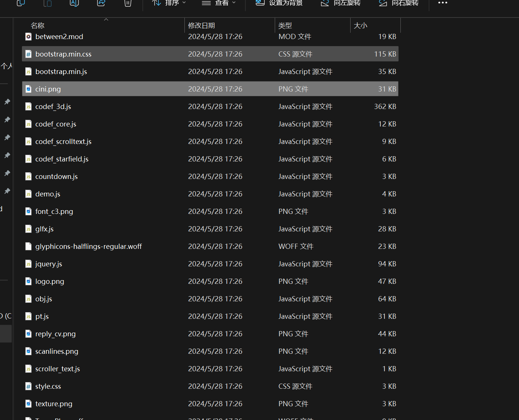Click the JS icon of codef_3d.js
This screenshot has width=519, height=420.
[28, 106]
